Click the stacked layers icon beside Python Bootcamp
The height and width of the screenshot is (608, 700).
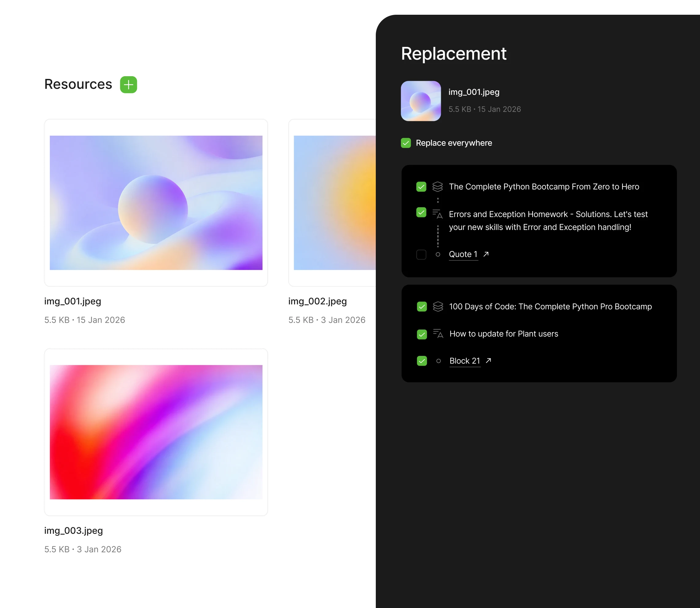tap(437, 187)
